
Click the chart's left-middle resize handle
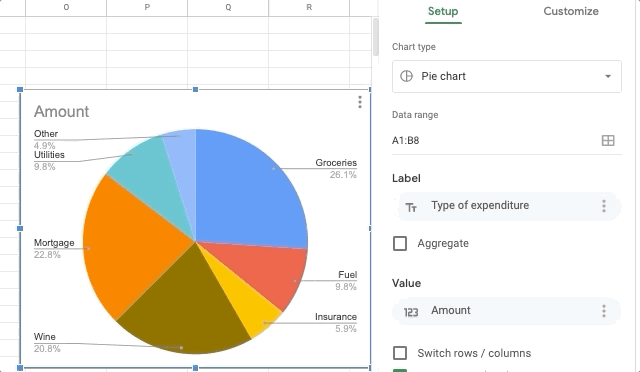(20, 228)
